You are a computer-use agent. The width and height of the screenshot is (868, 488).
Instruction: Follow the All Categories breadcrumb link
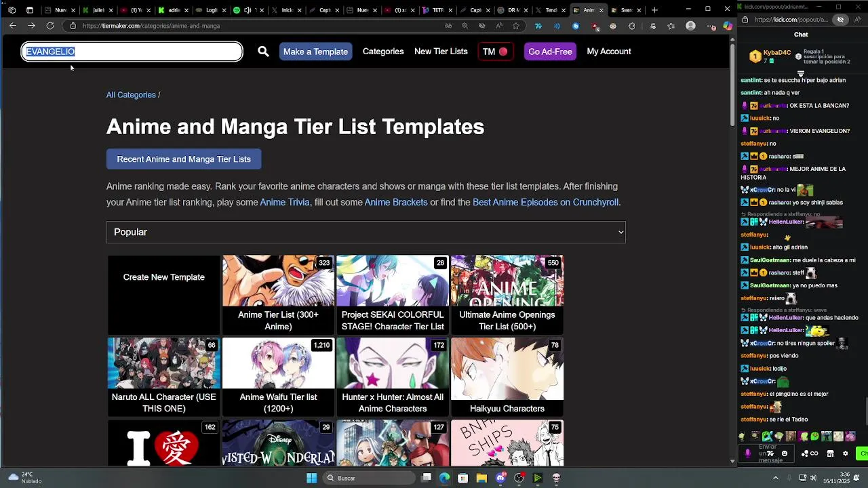(131, 95)
